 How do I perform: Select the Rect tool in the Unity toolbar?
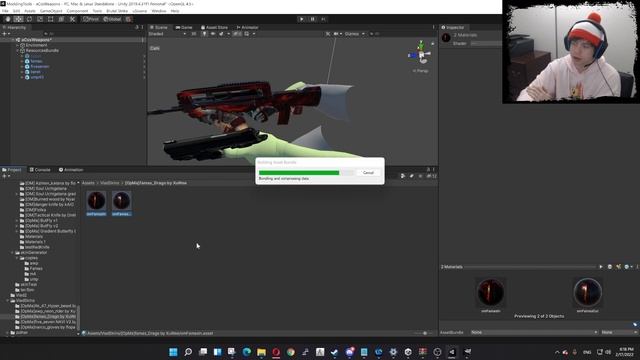(x=51, y=19)
